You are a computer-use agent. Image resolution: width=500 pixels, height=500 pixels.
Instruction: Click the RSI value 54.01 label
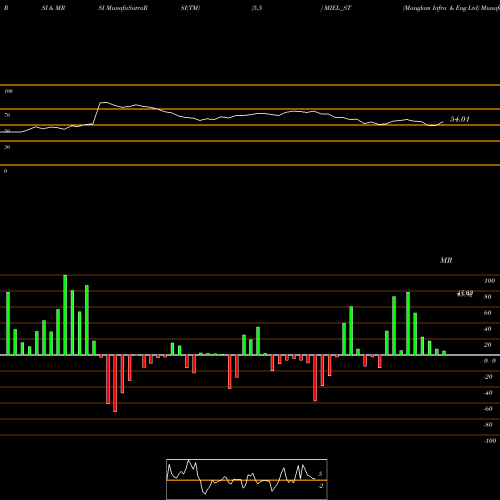[460, 119]
